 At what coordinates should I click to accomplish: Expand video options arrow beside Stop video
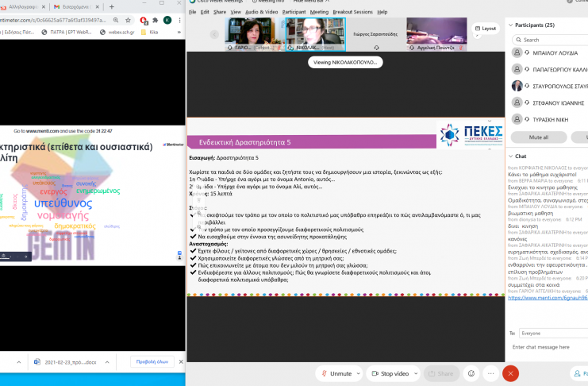click(418, 373)
